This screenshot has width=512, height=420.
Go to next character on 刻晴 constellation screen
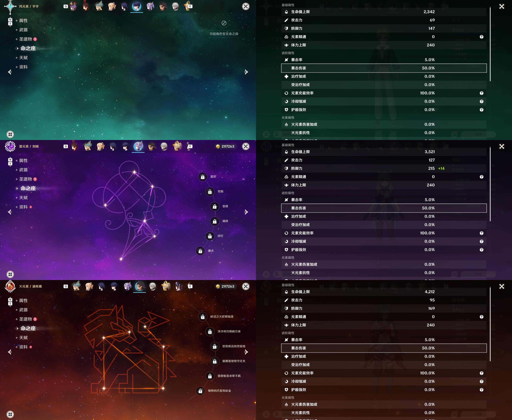click(246, 212)
